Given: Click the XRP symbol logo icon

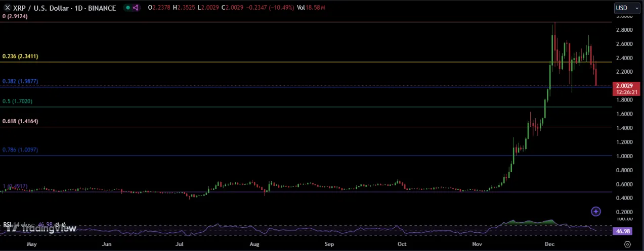Looking at the screenshot, I should (x=7, y=8).
